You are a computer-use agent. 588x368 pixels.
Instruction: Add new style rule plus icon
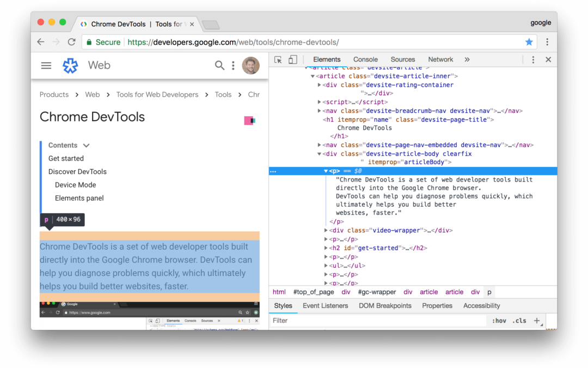tap(537, 321)
